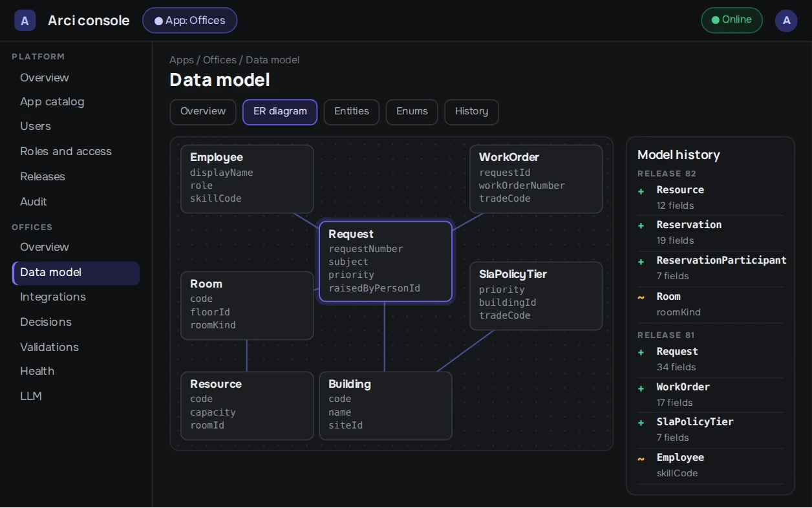Open Employee skillCode change in history
812x508 pixels.
click(x=710, y=465)
